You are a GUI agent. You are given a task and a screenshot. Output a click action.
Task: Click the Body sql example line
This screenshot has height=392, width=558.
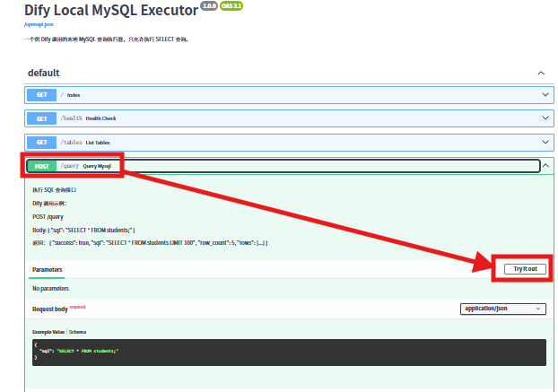(x=83, y=231)
